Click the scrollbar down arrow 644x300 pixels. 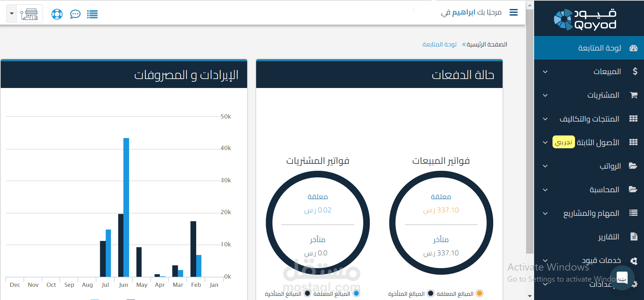tap(530, 296)
